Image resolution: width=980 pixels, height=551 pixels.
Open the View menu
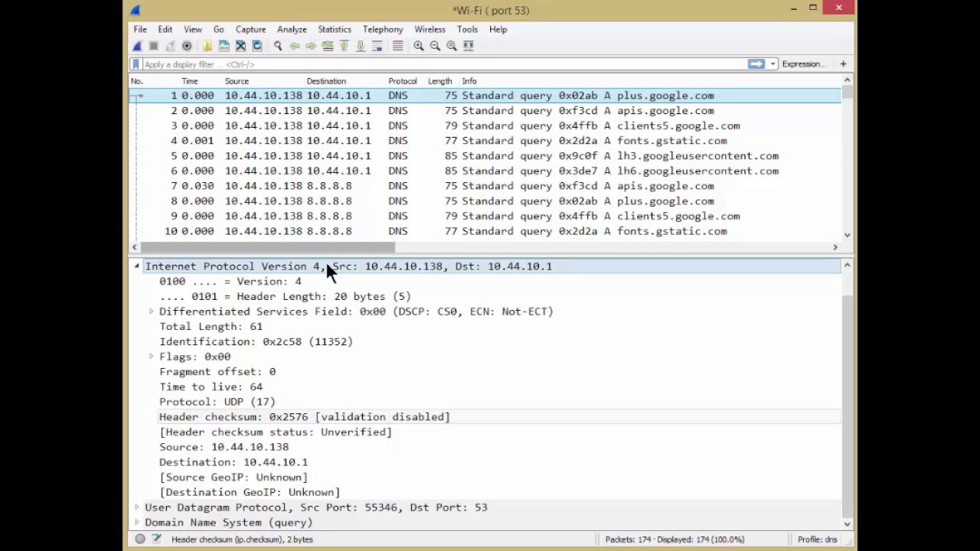tap(192, 29)
